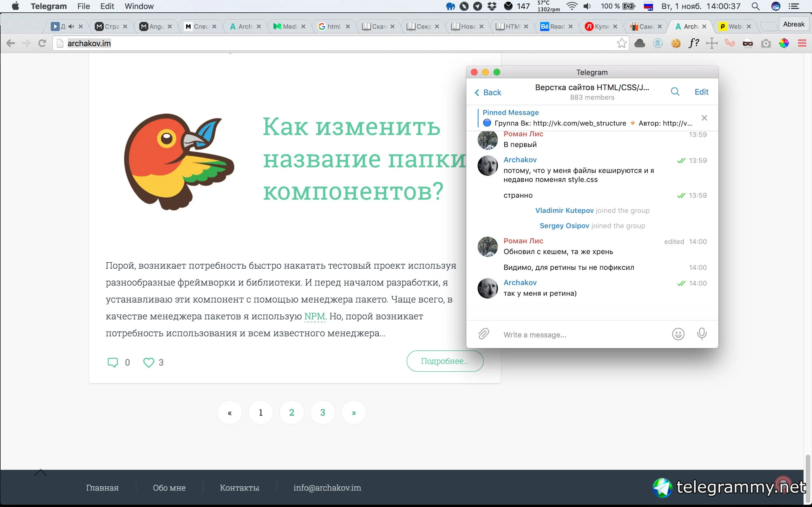Open the Window menu in menu bar

click(x=139, y=6)
